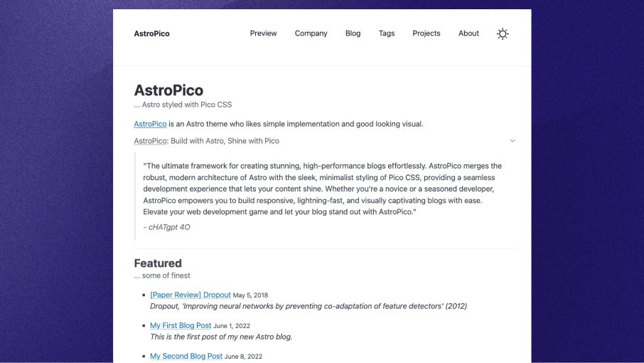Screen dimensions: 644x363
Task: Click the 'June 8, 2022' post date
Action: coord(243,357)
